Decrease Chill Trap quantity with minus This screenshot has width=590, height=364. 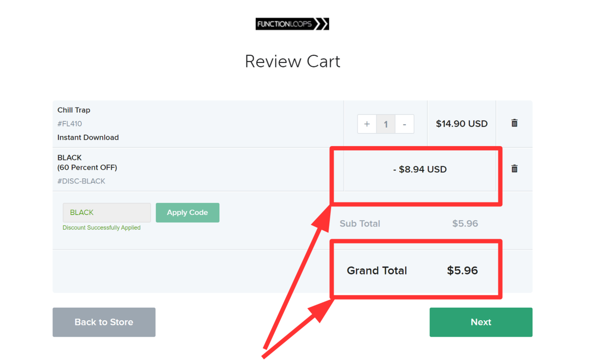pyautogui.click(x=404, y=124)
